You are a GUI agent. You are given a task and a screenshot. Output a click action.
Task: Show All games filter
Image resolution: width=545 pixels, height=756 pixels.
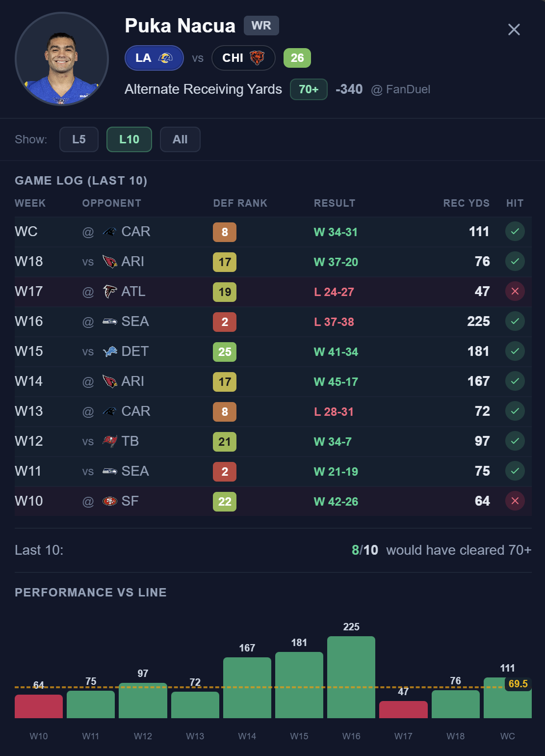(180, 139)
